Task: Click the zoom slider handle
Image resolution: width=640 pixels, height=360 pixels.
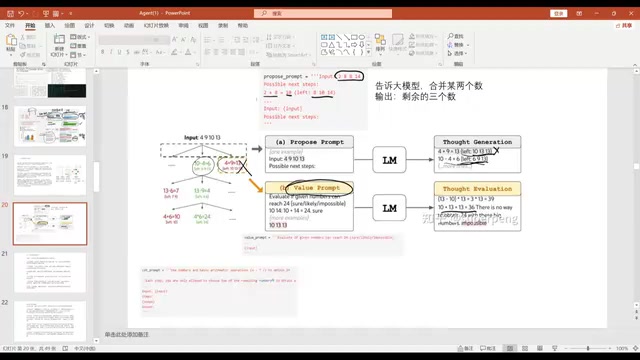Action: (x=588, y=348)
